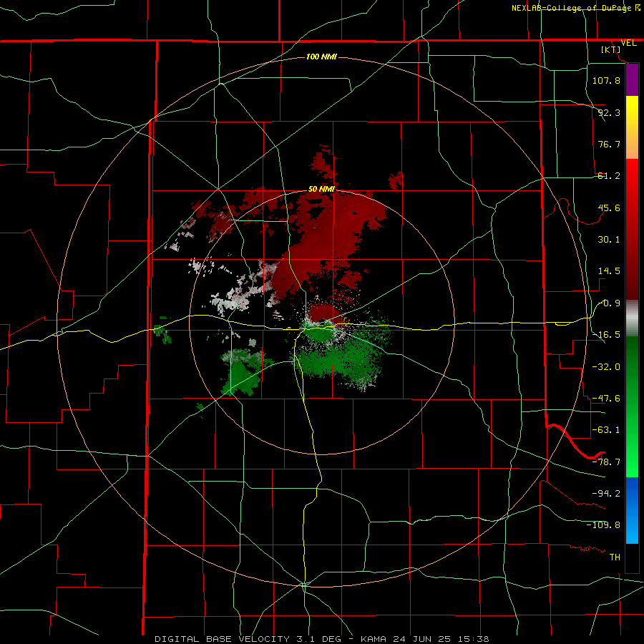Image resolution: width=644 pixels, height=644 pixels.
Task: Click the TH legend label
Action: pyautogui.click(x=615, y=557)
